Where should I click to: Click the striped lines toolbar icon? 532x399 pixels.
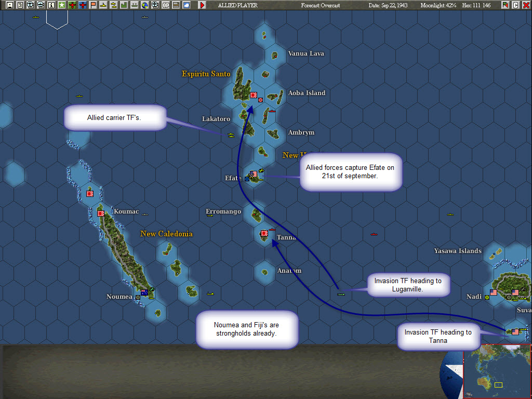point(176,5)
